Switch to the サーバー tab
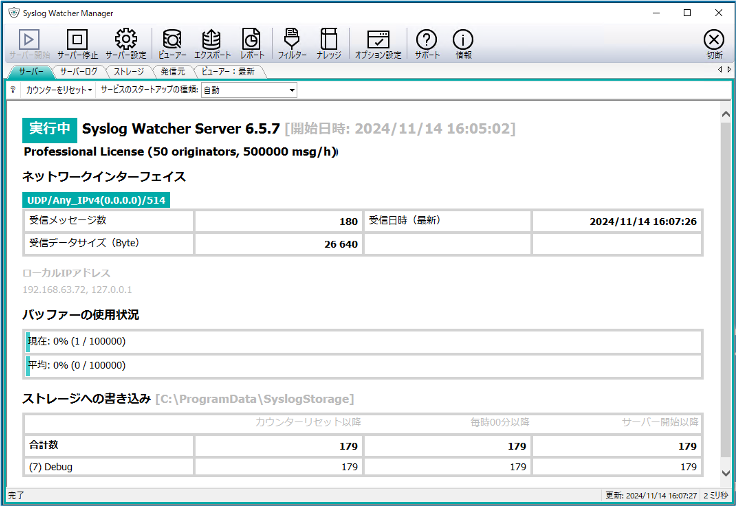This screenshot has width=736, height=506. tap(31, 72)
